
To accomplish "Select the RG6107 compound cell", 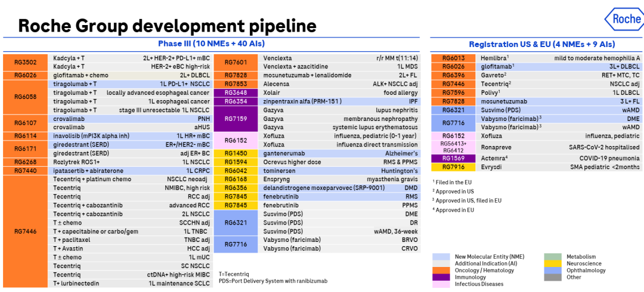I will click(x=26, y=123).
